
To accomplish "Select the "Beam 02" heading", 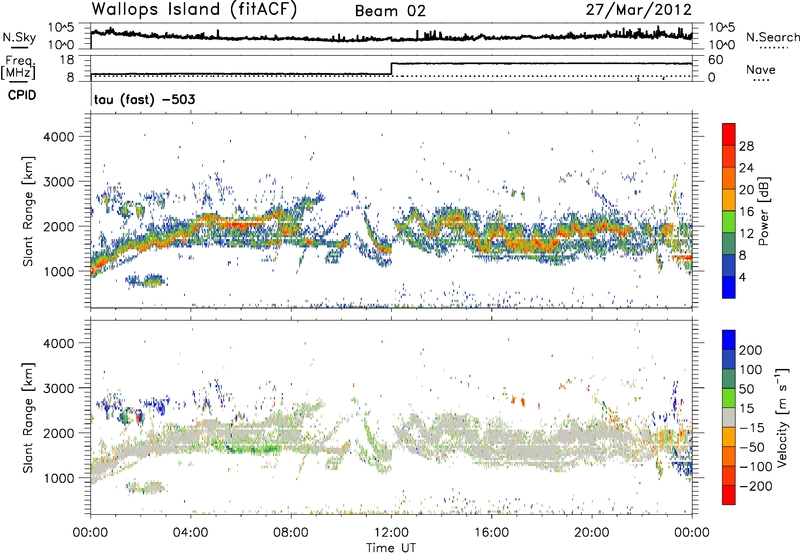I will pyautogui.click(x=390, y=11).
